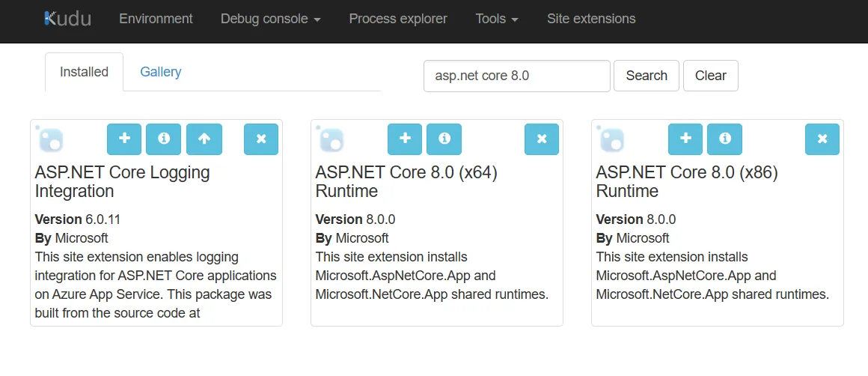Click plus icon on ASP.NET Core 8.0 (x86) Runtime
The image size is (868, 376).
coord(685,139)
